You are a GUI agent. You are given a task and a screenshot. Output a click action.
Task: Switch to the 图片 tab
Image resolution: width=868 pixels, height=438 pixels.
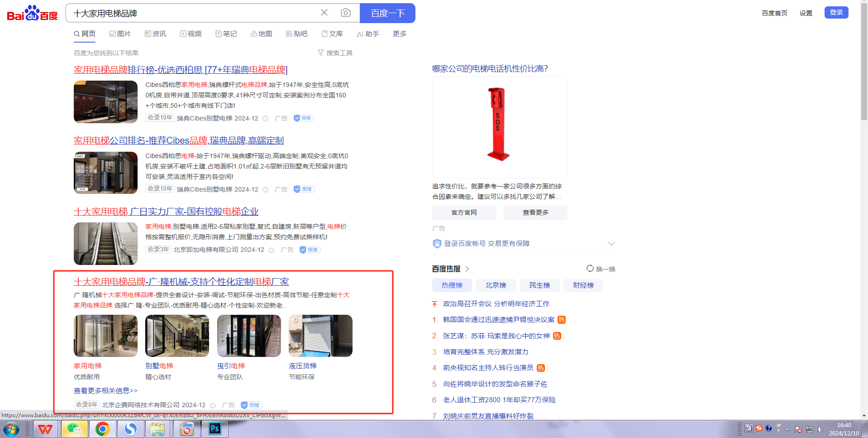[x=120, y=34]
